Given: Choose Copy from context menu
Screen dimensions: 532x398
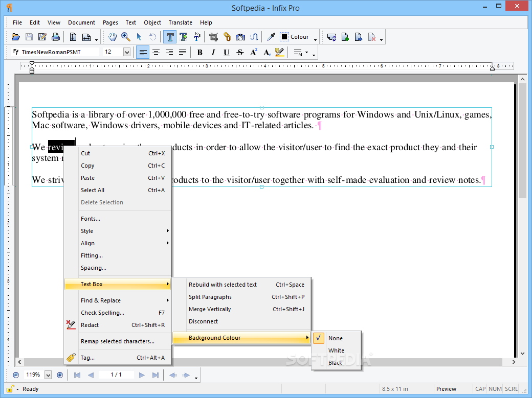Looking at the screenshot, I should click(x=117, y=166).
